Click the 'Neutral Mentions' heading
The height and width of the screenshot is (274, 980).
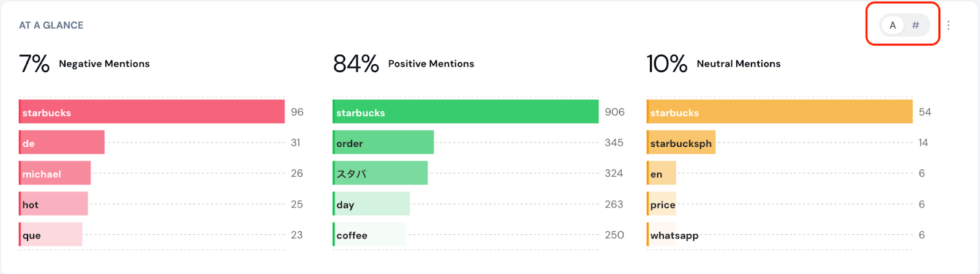click(738, 64)
